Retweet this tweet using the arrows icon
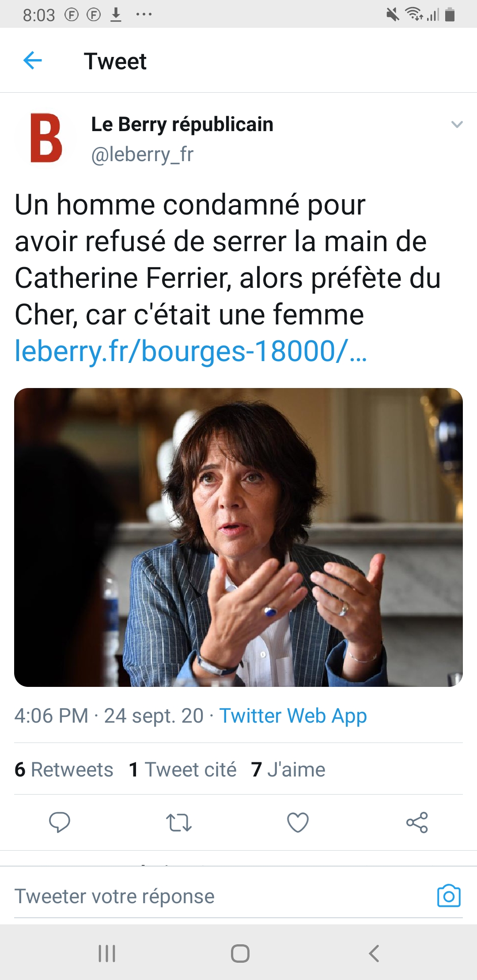477x980 pixels. tap(178, 822)
